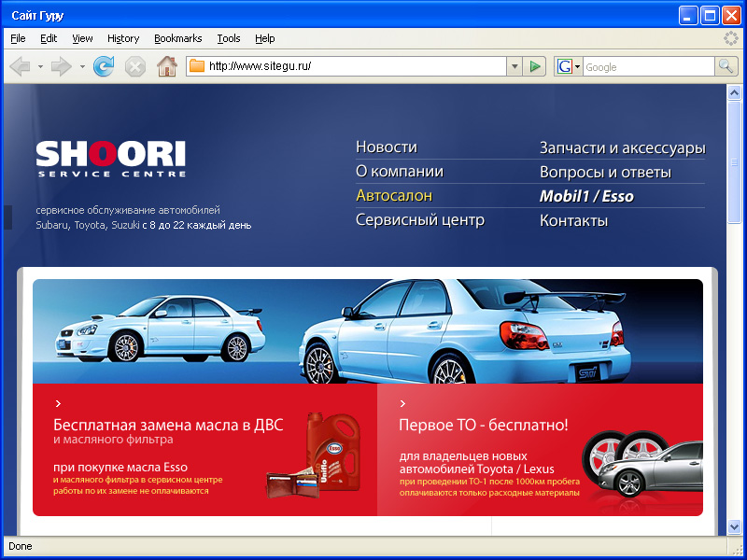Click the Done status bar text

point(21,546)
